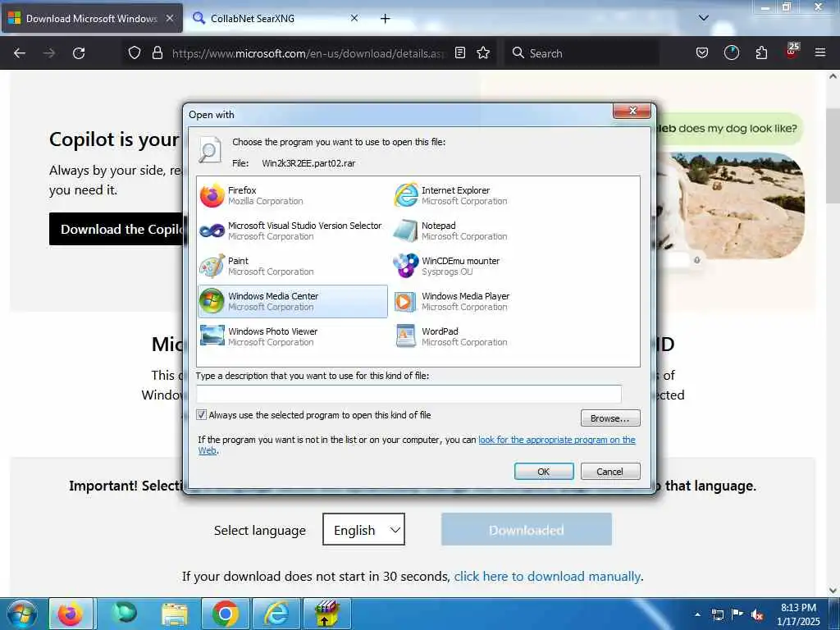The height and width of the screenshot is (630, 840).
Task: Close the Open with dialog
Action: click(x=632, y=111)
